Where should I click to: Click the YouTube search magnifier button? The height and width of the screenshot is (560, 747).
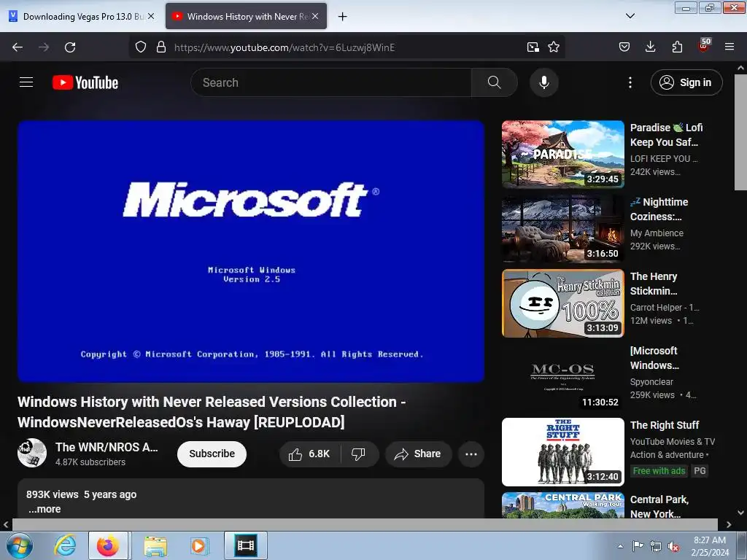tap(495, 82)
